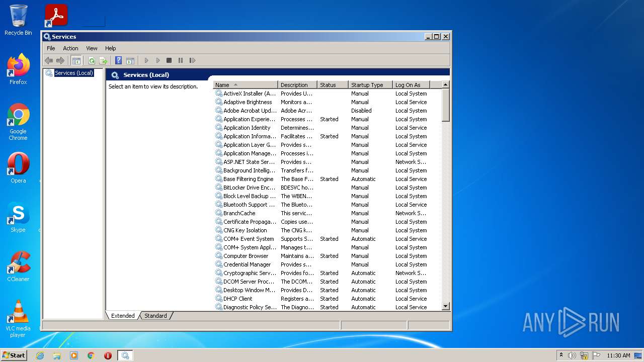Click the Start Service play icon
This screenshot has width=644, height=362.
pyautogui.click(x=146, y=60)
